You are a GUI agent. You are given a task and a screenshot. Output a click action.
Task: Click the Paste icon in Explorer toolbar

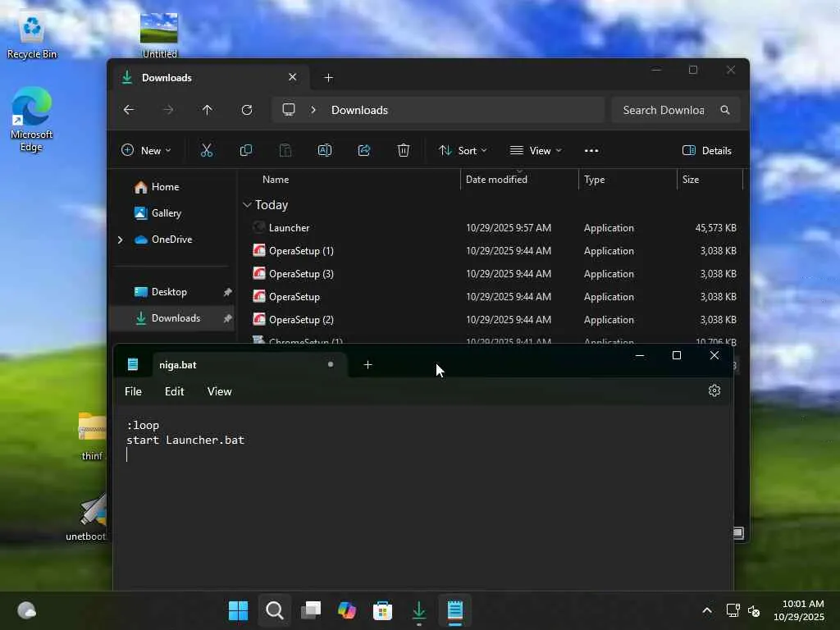point(285,151)
